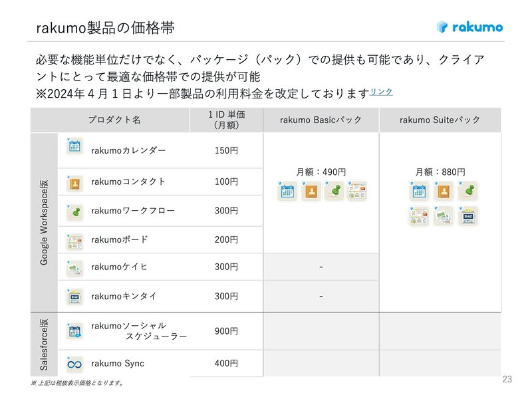Click the tax-excluded footnote 上記は税抜表示価格となります
Image resolution: width=532 pixels, height=399 pixels.
[x=76, y=383]
